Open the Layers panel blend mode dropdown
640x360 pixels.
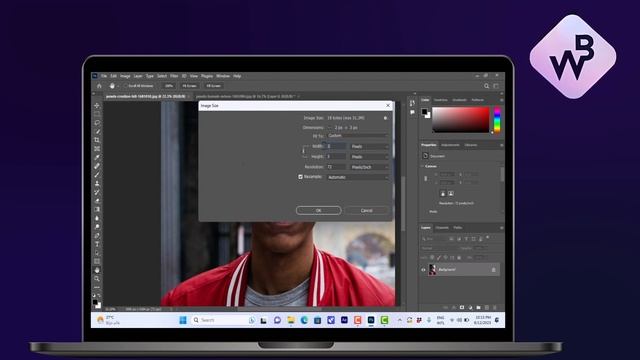point(440,248)
